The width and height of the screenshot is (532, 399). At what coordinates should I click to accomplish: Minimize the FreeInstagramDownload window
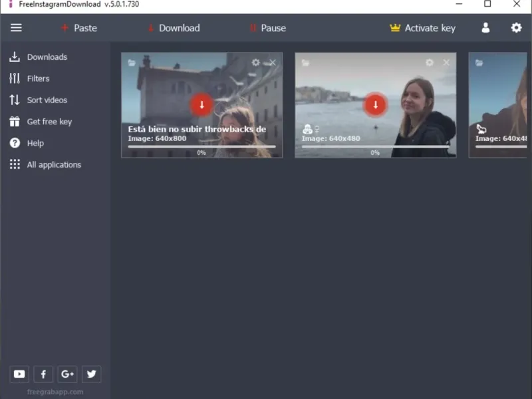(x=459, y=4)
